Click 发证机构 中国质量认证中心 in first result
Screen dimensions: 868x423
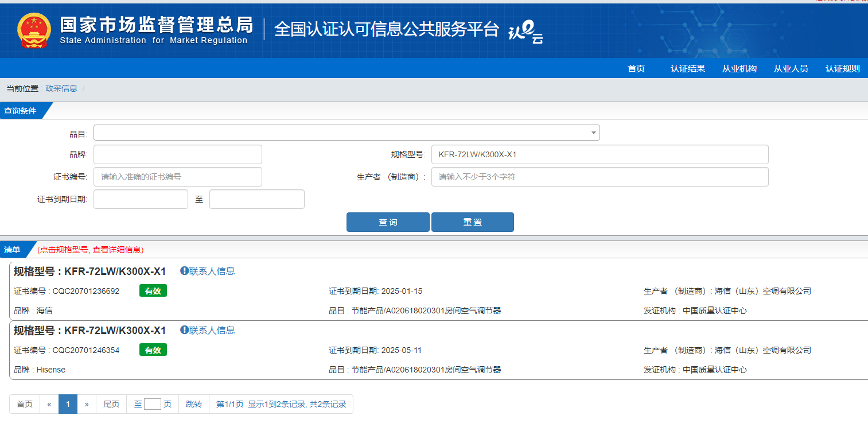pos(695,311)
